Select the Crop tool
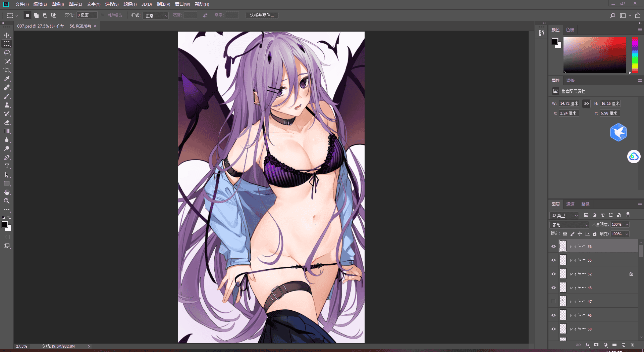Screen dimensions: 644x352 pos(7,70)
